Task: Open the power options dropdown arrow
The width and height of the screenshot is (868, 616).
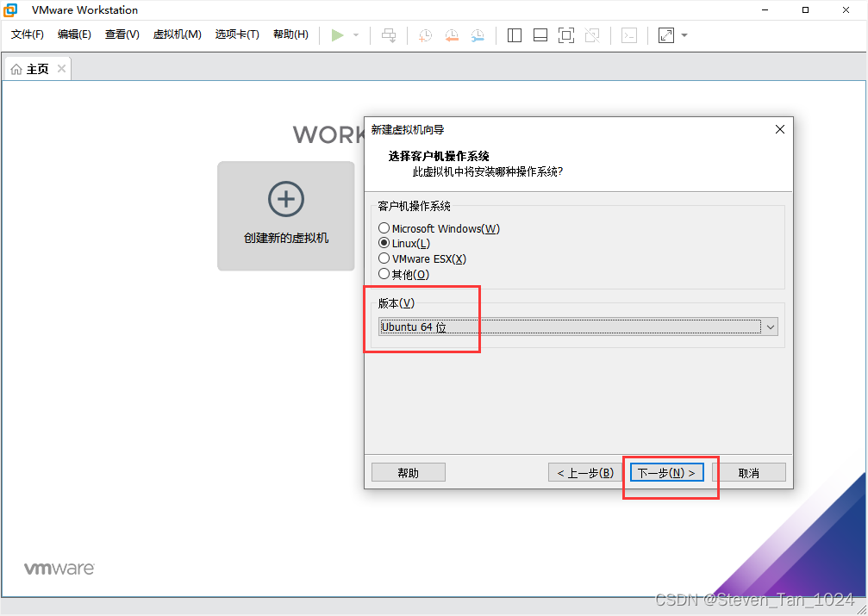Action: pos(356,35)
